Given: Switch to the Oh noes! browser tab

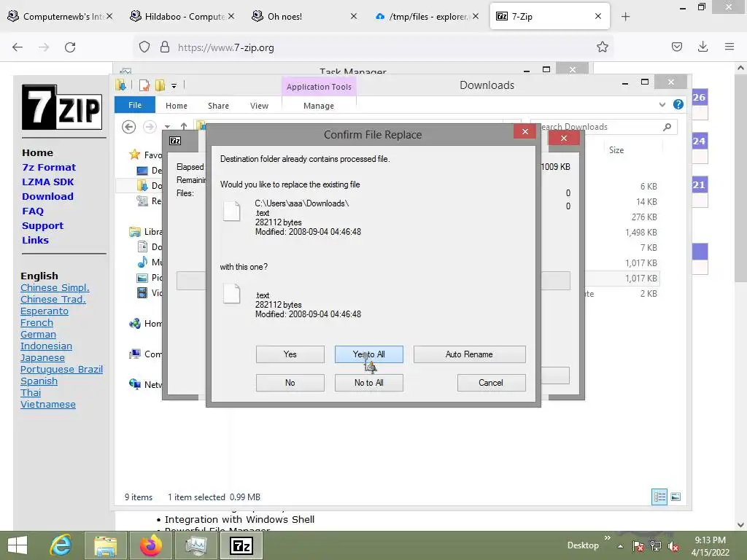Looking at the screenshot, I should pyautogui.click(x=305, y=16).
